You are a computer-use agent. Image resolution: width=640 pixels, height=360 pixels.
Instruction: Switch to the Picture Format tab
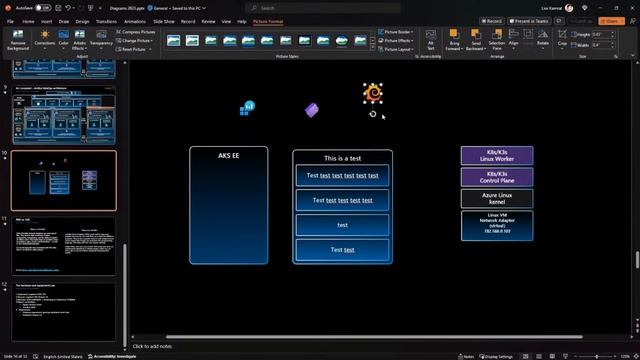pyautogui.click(x=268, y=21)
